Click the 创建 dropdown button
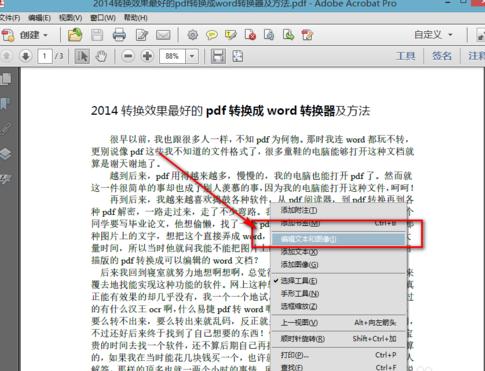 pos(26,35)
